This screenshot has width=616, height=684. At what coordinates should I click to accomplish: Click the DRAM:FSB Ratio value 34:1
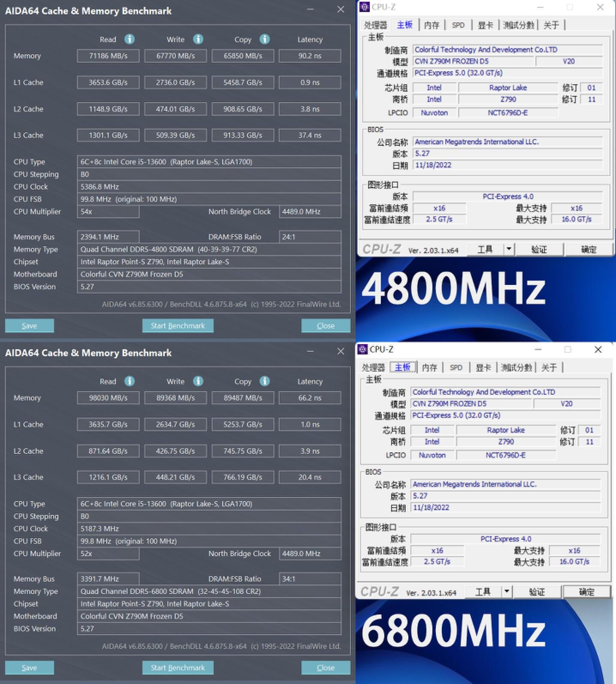pyautogui.click(x=310, y=579)
